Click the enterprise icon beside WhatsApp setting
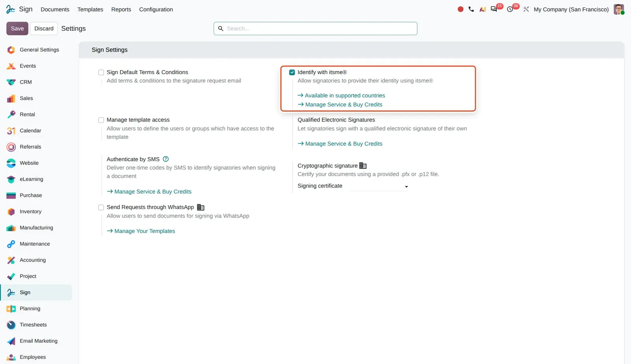 pos(201,207)
